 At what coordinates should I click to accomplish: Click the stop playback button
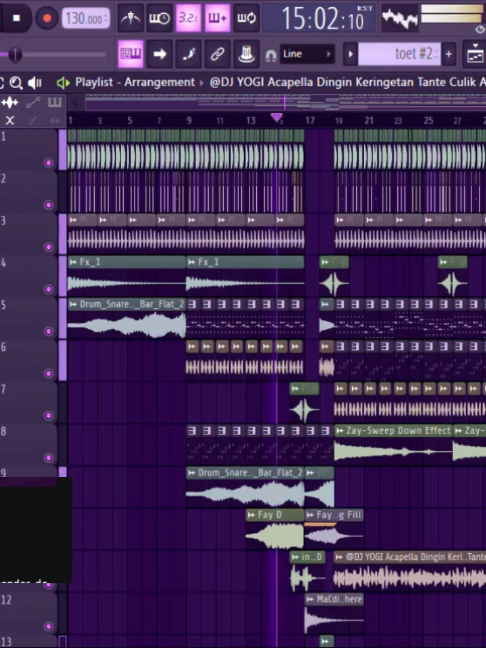(x=16, y=18)
